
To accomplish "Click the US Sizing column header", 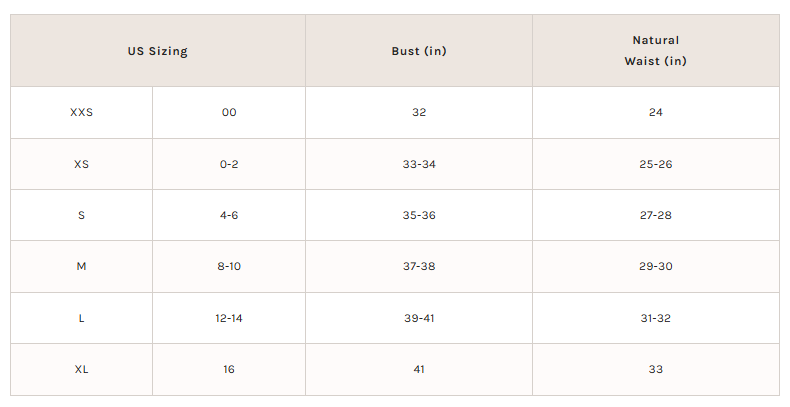I will coord(158,51).
